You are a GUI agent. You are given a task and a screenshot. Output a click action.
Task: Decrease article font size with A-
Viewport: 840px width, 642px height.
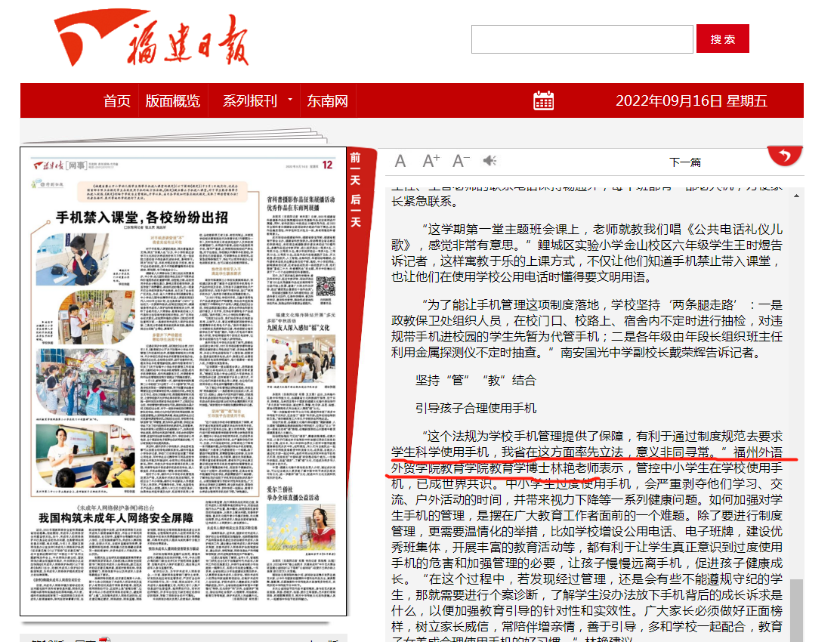(x=461, y=161)
